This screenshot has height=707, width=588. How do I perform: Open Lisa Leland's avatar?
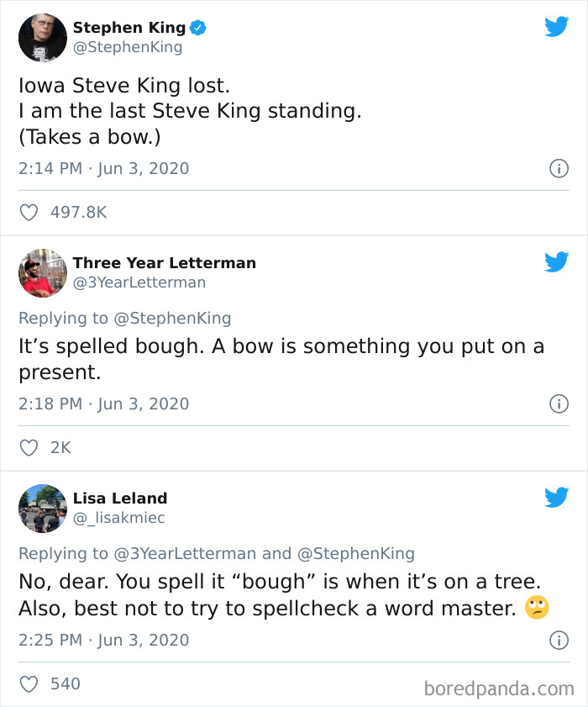click(x=42, y=509)
